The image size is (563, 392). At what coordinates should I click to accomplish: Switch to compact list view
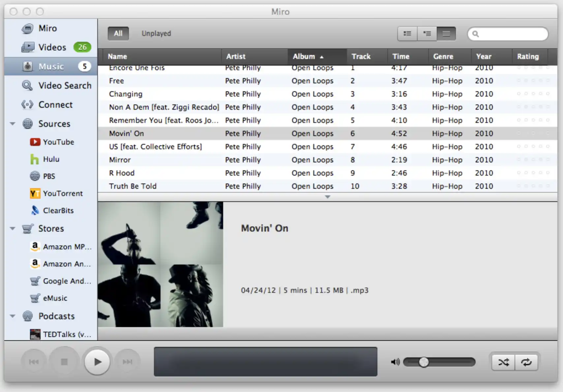coord(446,34)
